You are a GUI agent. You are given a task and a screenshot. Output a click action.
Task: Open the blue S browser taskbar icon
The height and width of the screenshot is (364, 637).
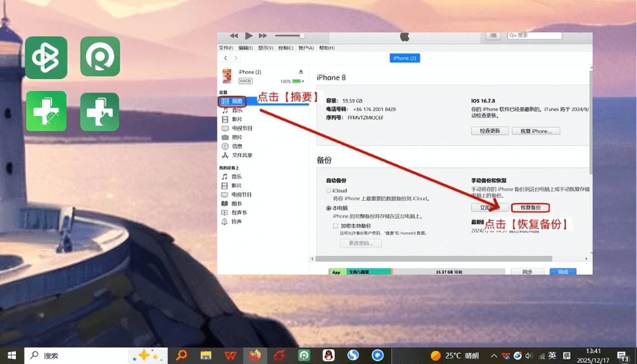coord(353,355)
